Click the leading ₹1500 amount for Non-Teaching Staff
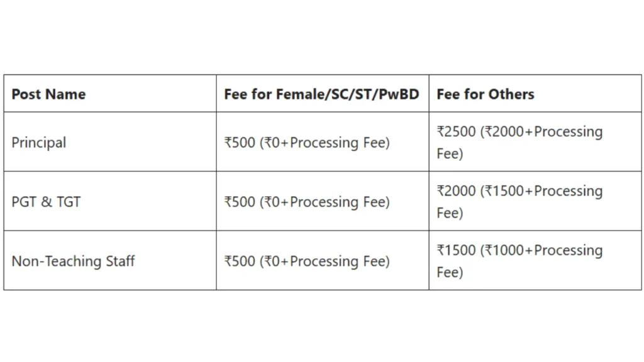 tap(457, 250)
